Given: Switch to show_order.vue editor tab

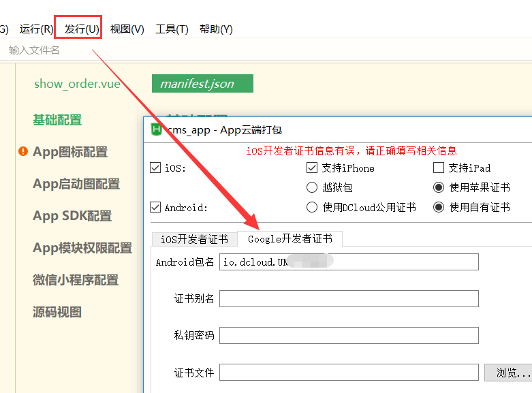Looking at the screenshot, I should tap(78, 84).
